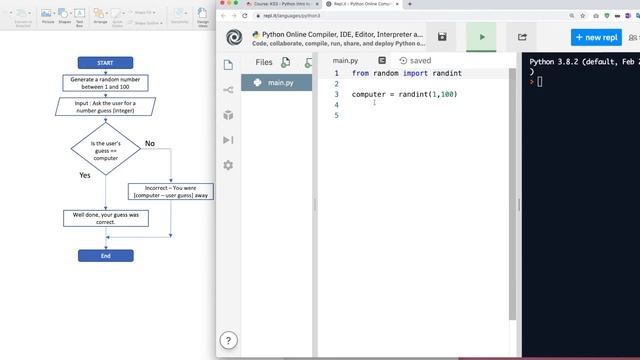Select the decision diamond in the flowchart
This screenshot has height=360, width=640.
click(106, 149)
